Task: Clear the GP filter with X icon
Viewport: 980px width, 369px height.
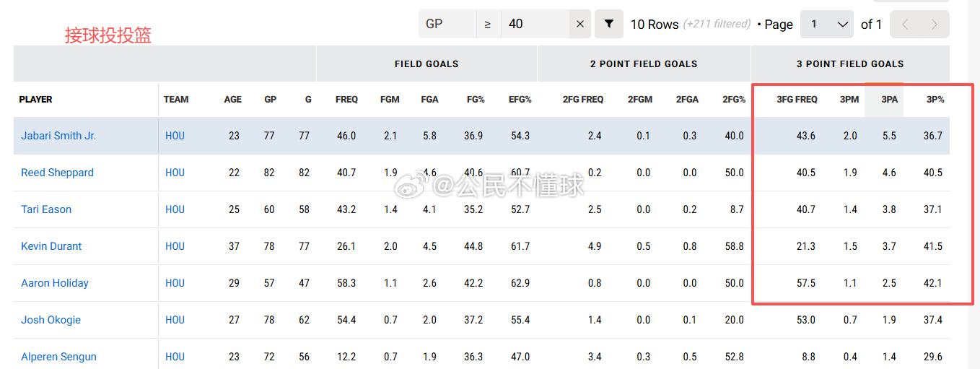Action: point(579,24)
